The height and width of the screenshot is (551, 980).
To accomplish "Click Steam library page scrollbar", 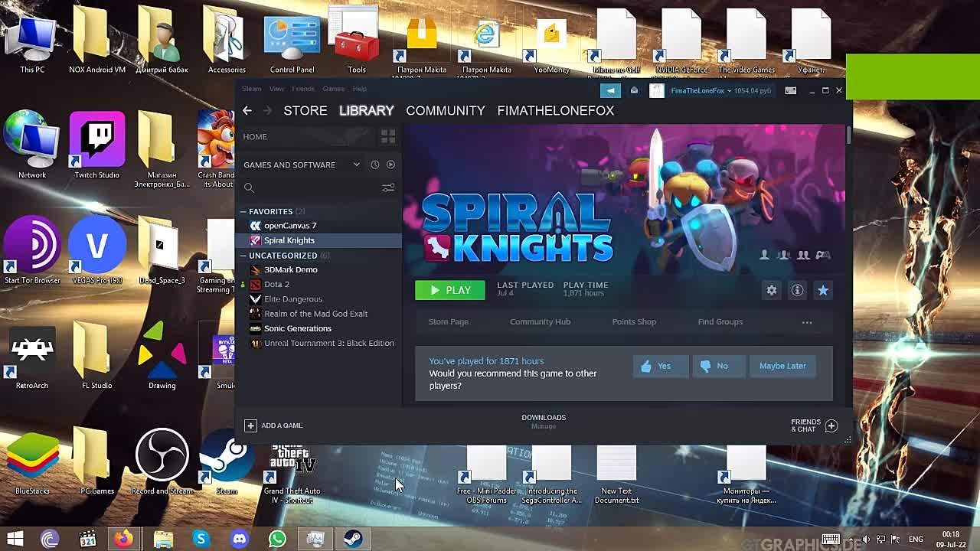I will point(848,135).
